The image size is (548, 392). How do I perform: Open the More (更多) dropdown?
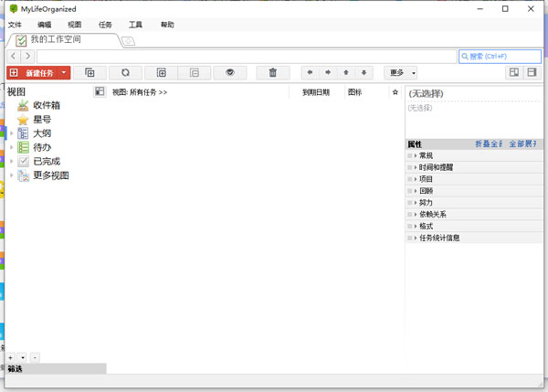401,73
